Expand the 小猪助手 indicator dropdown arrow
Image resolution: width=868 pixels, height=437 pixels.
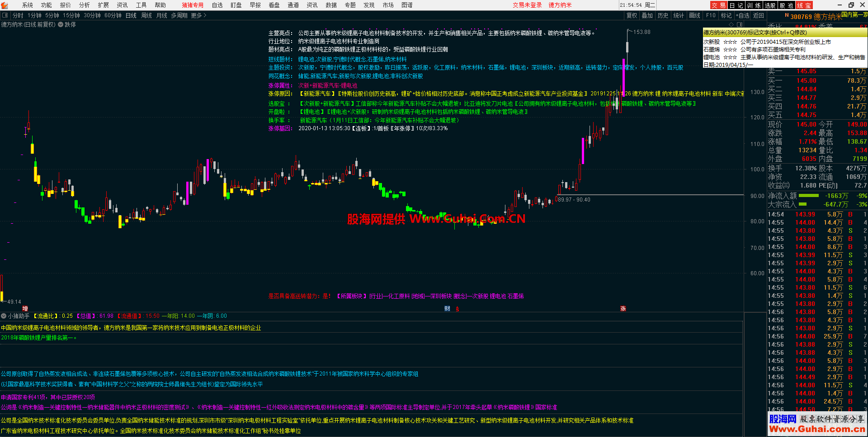[x=4, y=316]
